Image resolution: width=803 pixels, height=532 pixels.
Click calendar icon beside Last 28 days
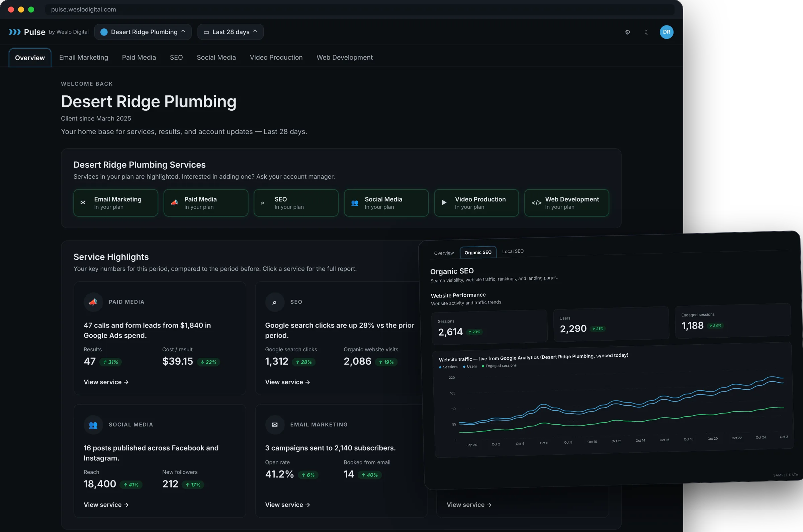point(206,32)
